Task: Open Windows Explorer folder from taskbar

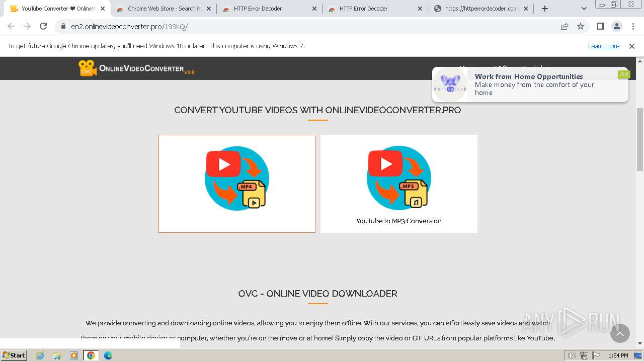Action: [57, 355]
